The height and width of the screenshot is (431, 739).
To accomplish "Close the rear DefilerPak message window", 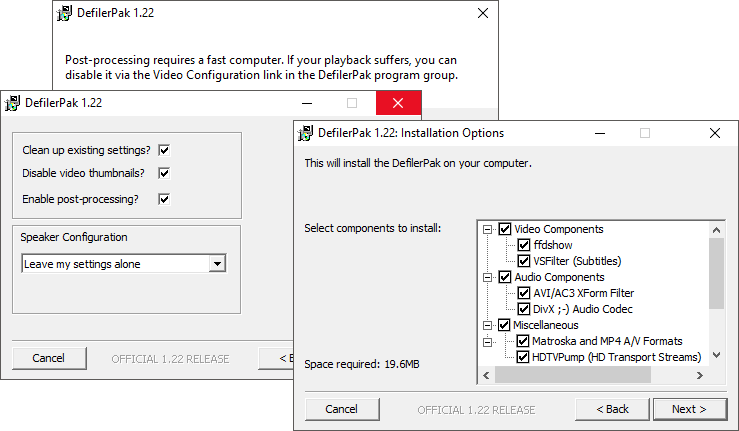I will (x=483, y=13).
